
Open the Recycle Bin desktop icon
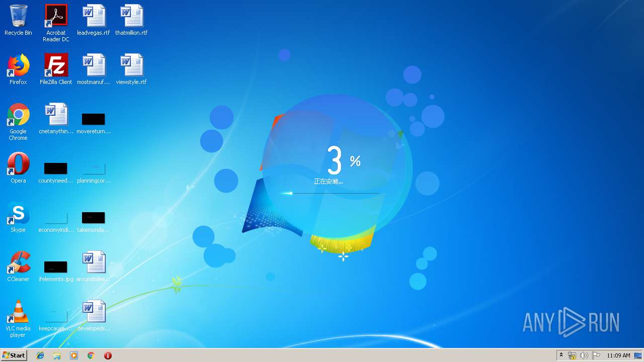[x=18, y=20]
